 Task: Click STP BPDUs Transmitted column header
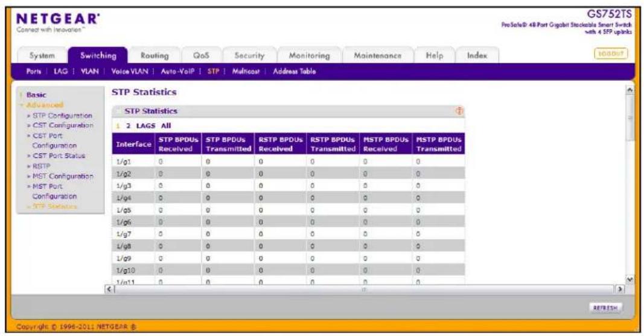(x=228, y=144)
